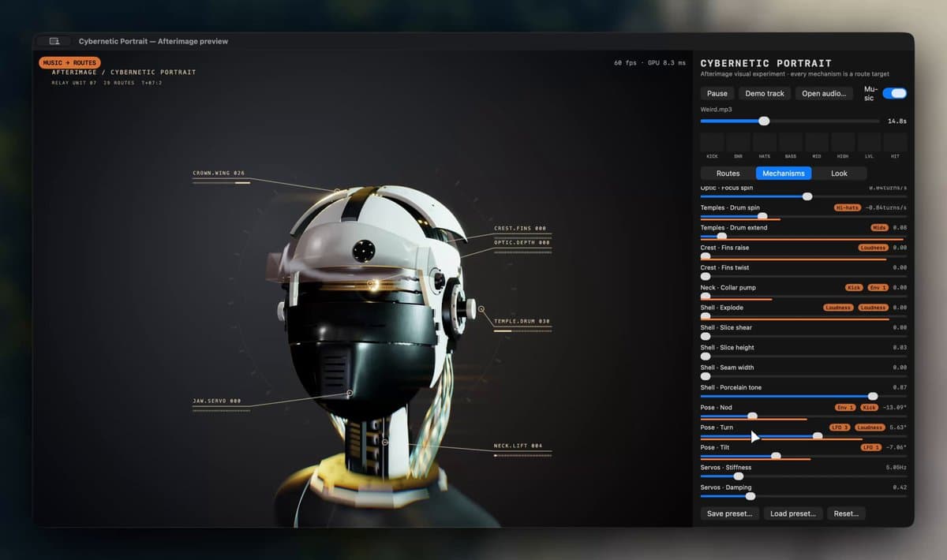Click the window icon in the title bar
Screen dimensions: 947x560
click(54, 41)
